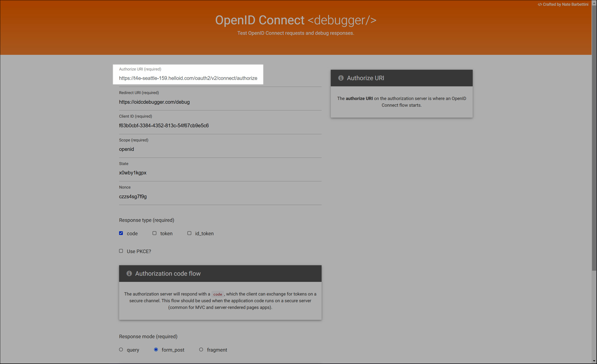Screen dimensions: 597x364
Task: Select the form_post response mode
Action: click(156, 350)
